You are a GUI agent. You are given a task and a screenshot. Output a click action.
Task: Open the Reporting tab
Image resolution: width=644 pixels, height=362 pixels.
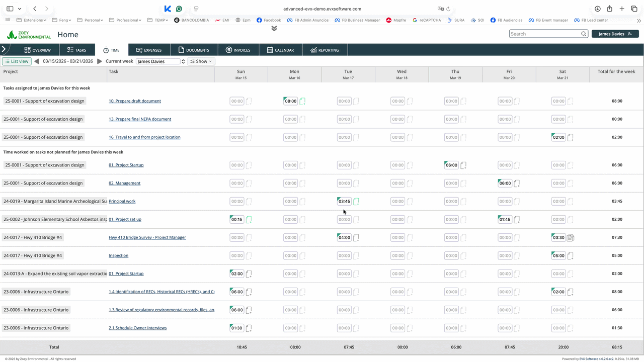coord(325,50)
